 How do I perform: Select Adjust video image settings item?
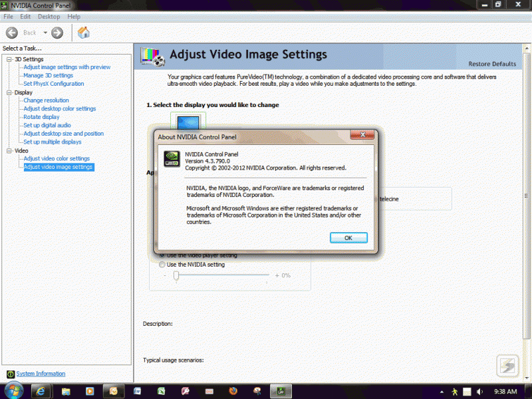59,167
